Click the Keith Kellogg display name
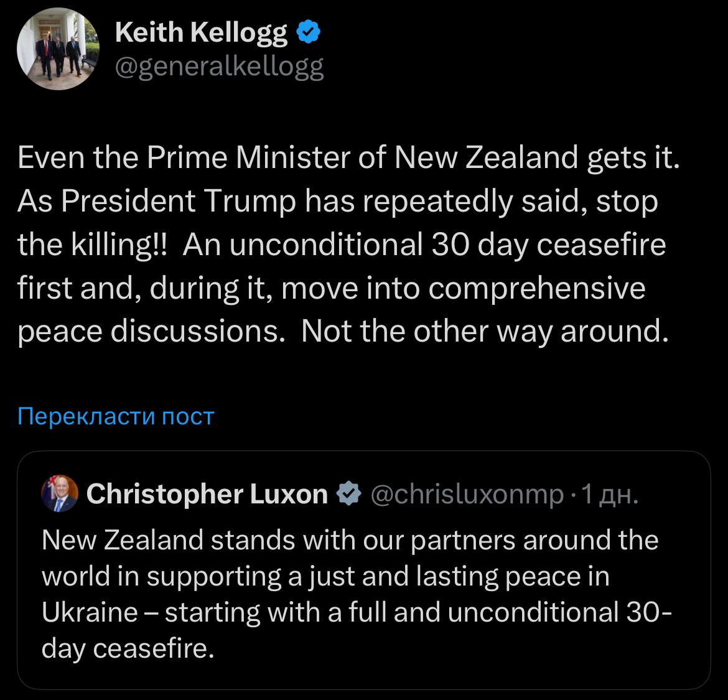 (201, 32)
